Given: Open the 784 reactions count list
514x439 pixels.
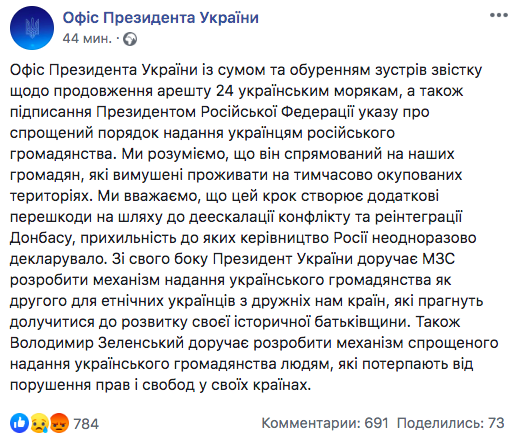Looking at the screenshot, I should tap(86, 424).
